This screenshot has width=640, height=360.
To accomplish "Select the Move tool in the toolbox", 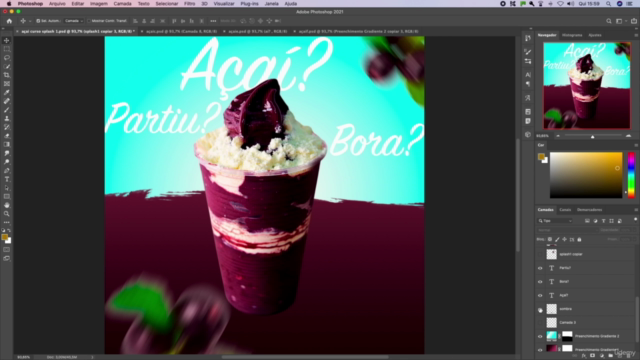I will pos(7,40).
